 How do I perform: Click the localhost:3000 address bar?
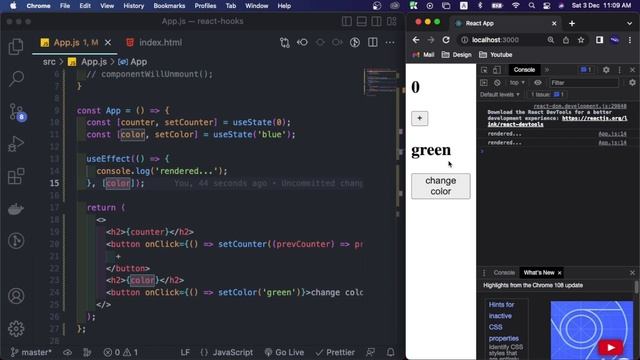[x=495, y=40]
